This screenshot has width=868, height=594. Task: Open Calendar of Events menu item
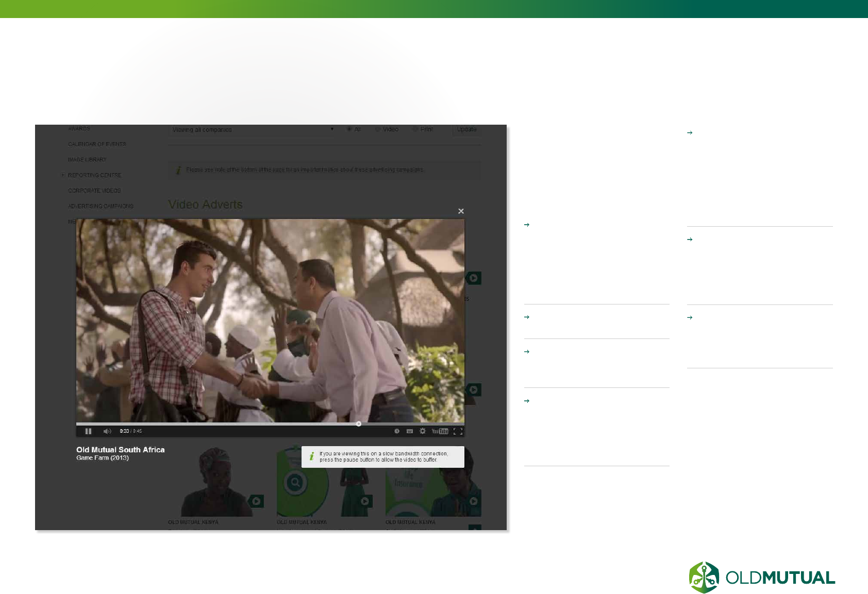(x=97, y=144)
